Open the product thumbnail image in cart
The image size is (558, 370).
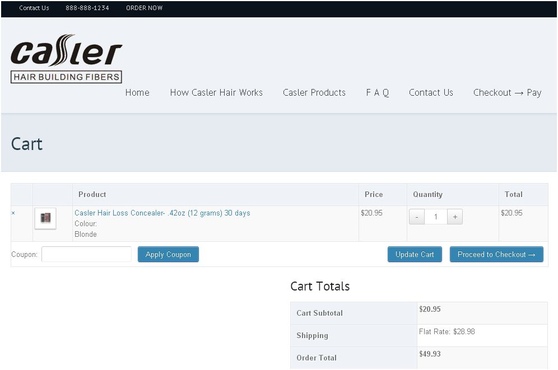[x=45, y=218]
